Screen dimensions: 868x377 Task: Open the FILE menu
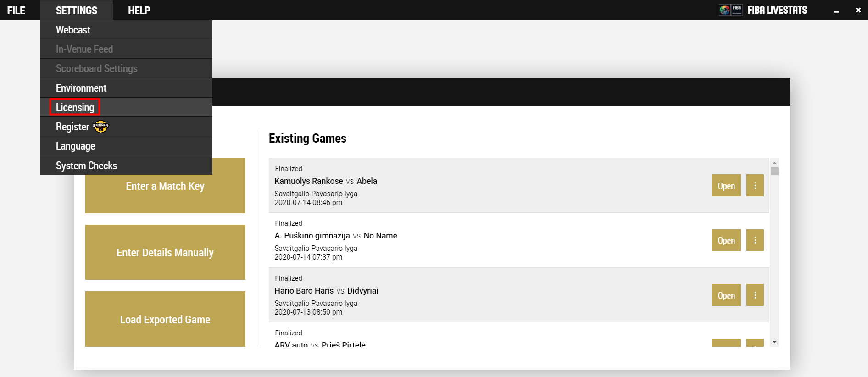point(16,10)
